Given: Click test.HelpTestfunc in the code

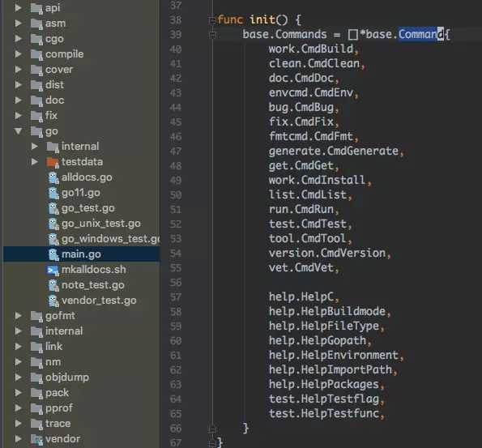Looking at the screenshot, I should [x=324, y=413].
